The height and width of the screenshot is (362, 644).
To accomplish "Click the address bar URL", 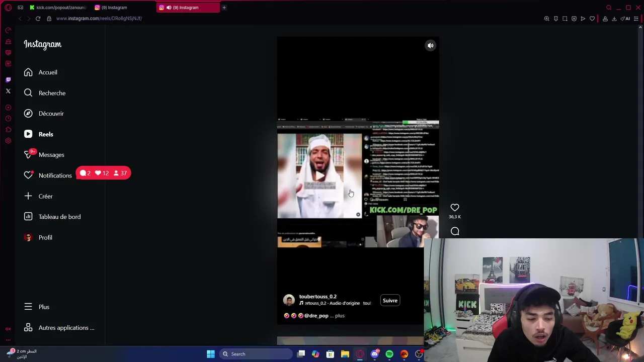I will coord(99,19).
